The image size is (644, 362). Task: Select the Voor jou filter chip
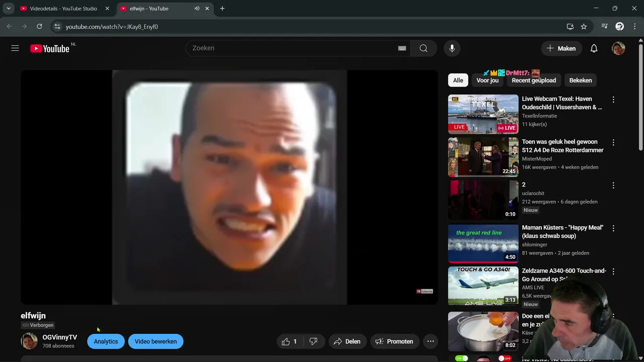click(488, 80)
